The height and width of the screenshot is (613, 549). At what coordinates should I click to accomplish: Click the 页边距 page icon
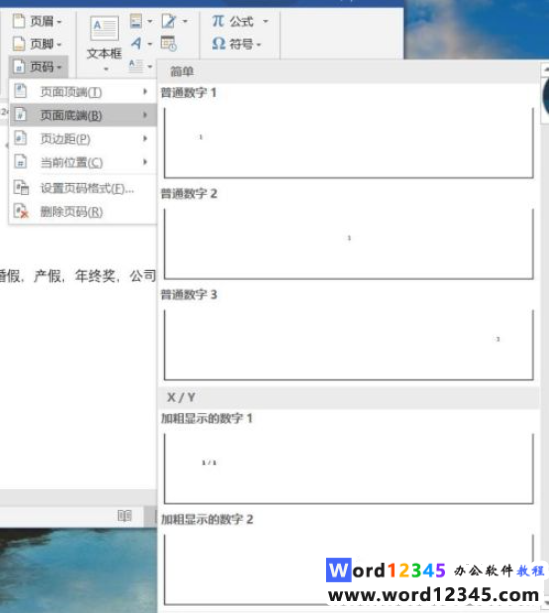tap(20, 138)
